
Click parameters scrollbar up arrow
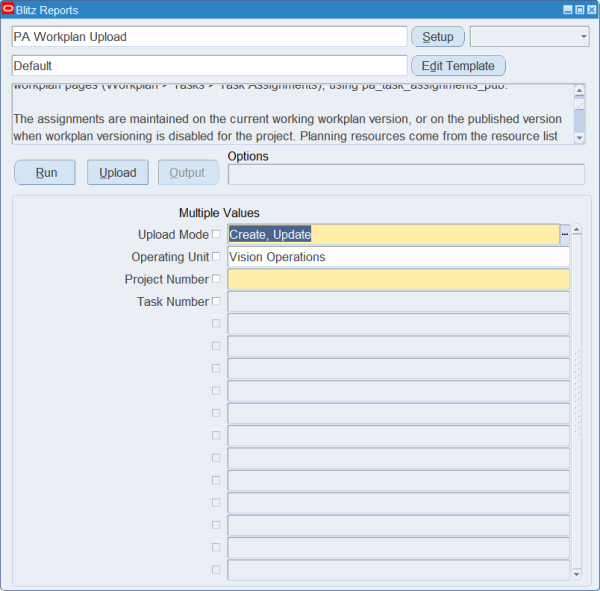(577, 229)
